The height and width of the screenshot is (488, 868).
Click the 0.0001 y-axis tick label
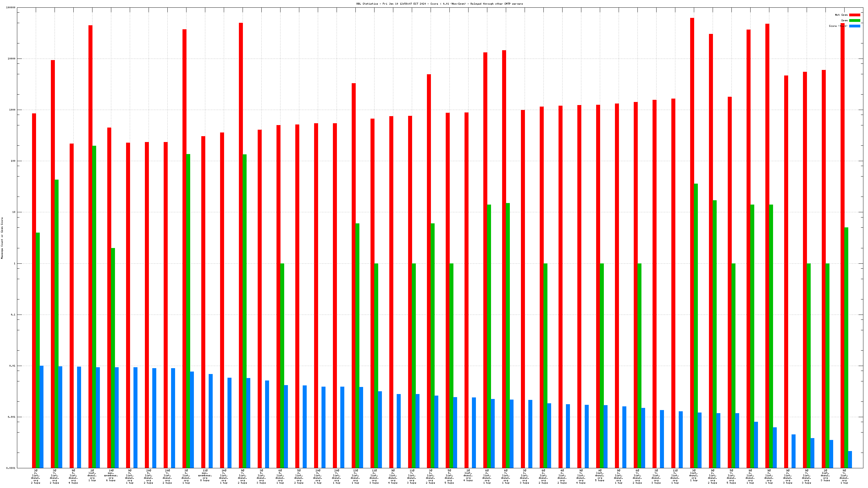pos(11,468)
